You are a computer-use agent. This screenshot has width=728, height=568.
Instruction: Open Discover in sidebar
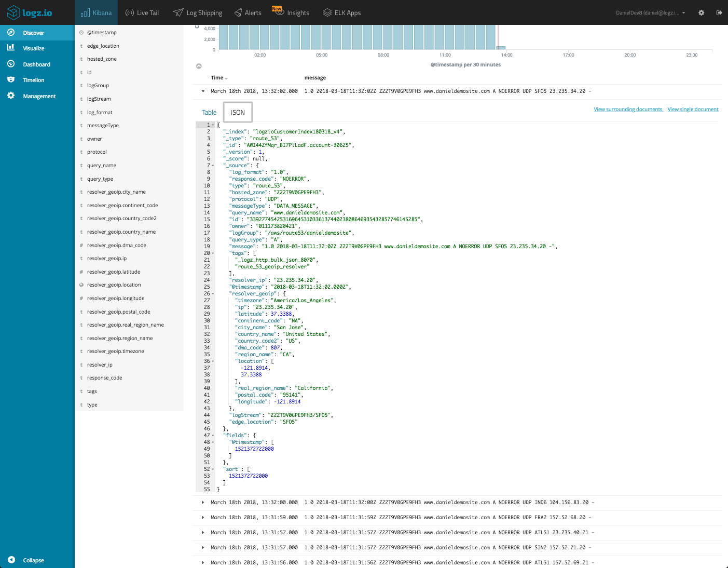(37, 33)
